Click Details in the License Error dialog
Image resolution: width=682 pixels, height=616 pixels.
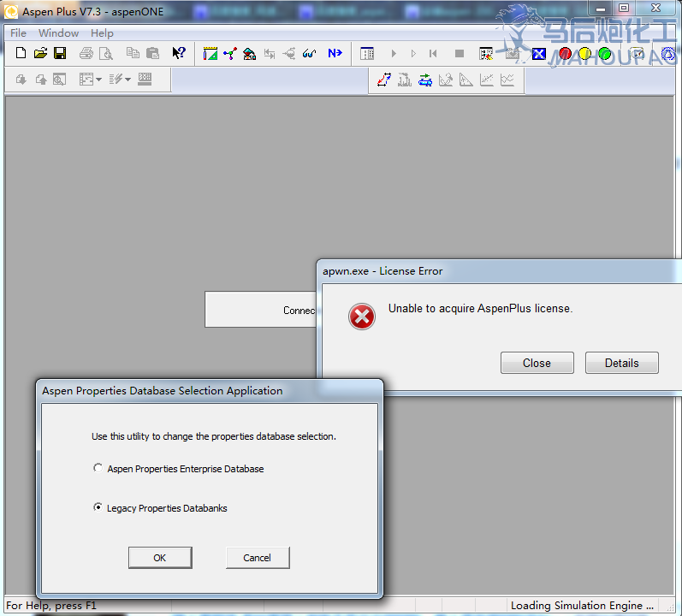(621, 363)
